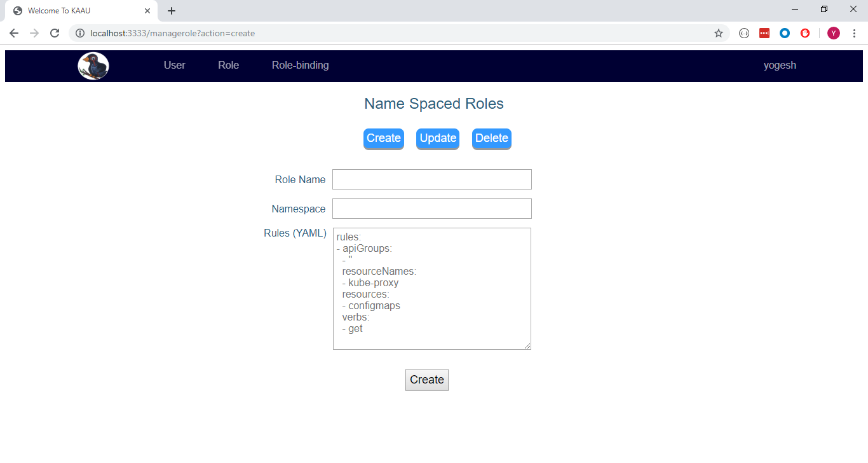
Task: Select the Welcome To KAAU tab
Action: (81, 11)
